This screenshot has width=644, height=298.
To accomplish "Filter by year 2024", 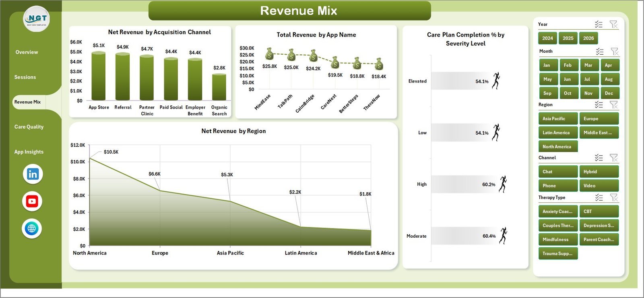I will (547, 38).
